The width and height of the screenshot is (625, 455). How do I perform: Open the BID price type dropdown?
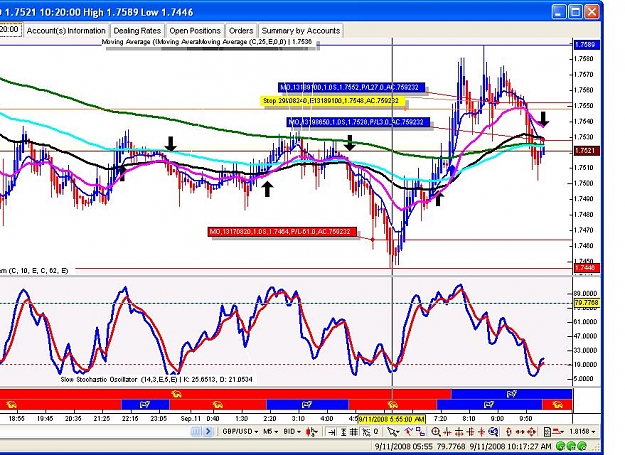(292, 431)
